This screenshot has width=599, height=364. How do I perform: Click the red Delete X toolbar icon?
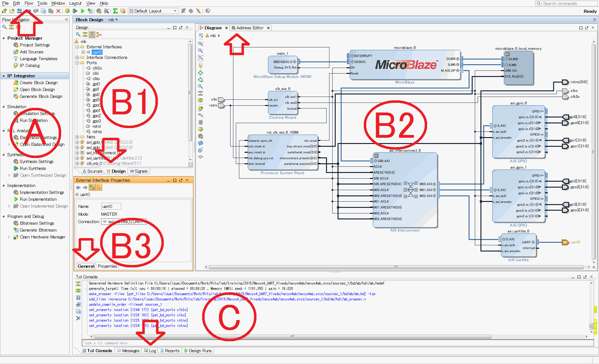[x=58, y=11]
